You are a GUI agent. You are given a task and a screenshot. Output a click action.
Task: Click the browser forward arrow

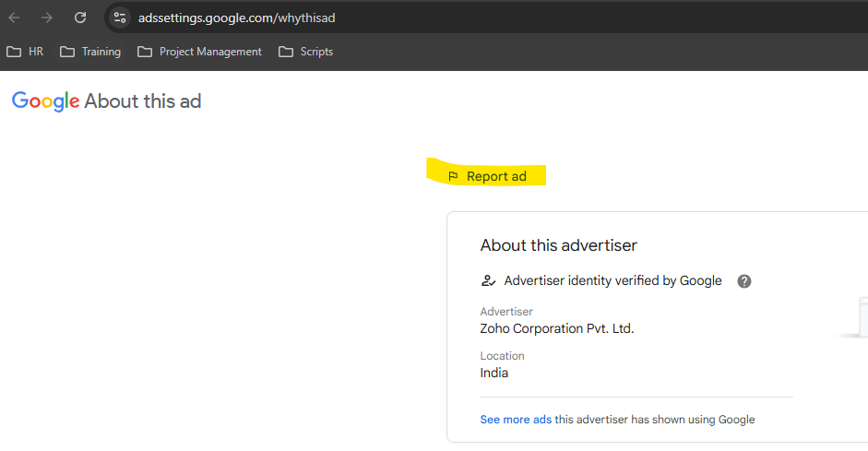point(47,18)
